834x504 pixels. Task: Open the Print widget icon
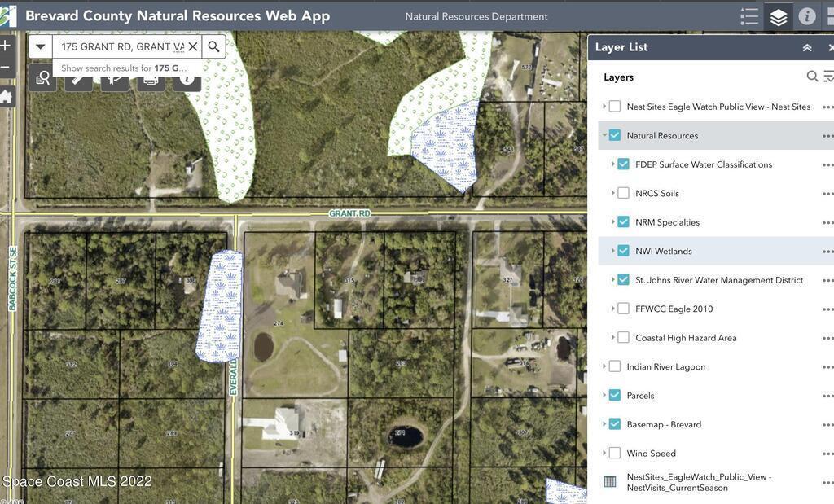point(151,79)
